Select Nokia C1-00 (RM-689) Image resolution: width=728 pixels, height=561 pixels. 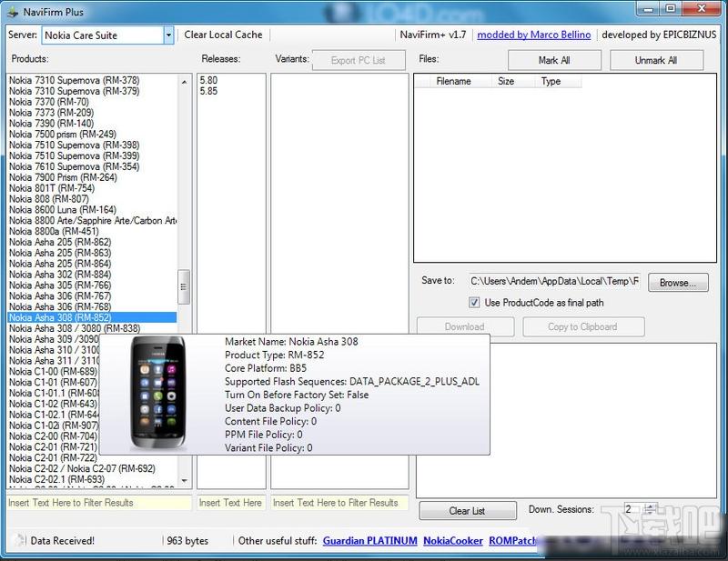(53, 371)
